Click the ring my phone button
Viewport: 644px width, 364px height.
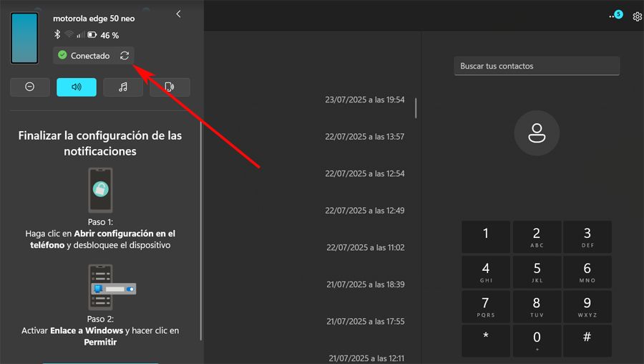170,87
